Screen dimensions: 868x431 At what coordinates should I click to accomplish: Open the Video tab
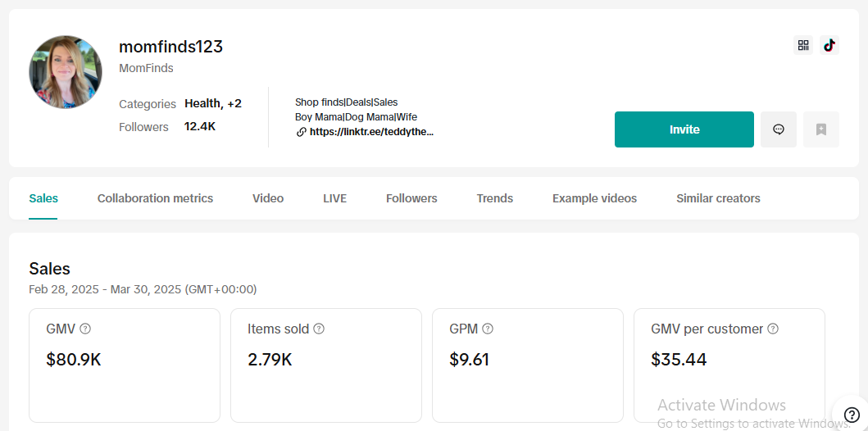point(268,198)
